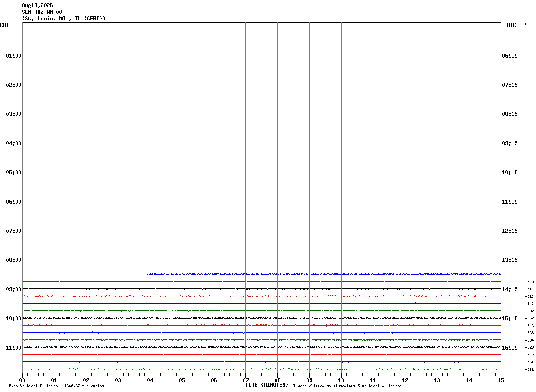Viewport: 536px width, 392px height.
Task: Click the 15 minute mark on bottom axis
Action: point(501,380)
